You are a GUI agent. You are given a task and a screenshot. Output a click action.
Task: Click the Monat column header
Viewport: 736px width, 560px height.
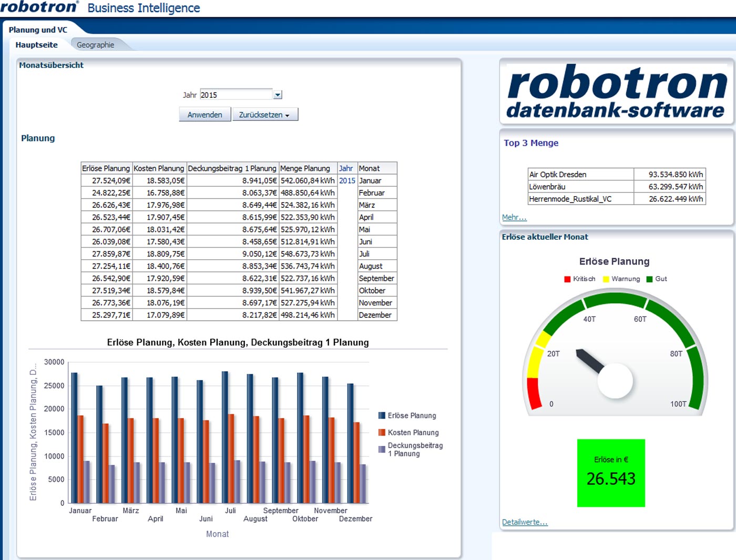377,168
